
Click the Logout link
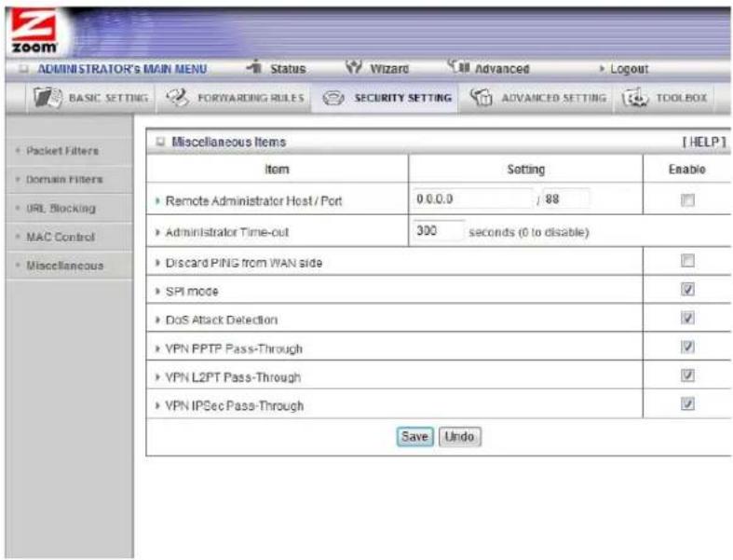[630, 69]
